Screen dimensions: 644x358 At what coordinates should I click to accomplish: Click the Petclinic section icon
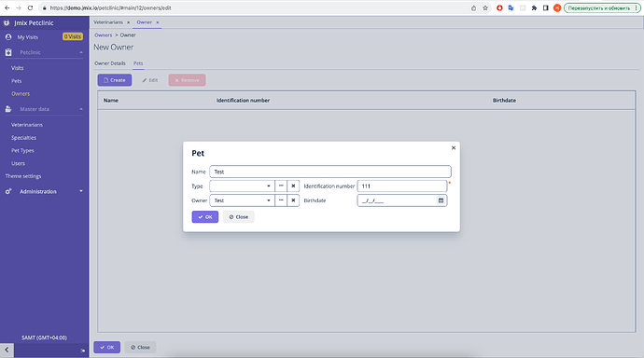[8, 52]
